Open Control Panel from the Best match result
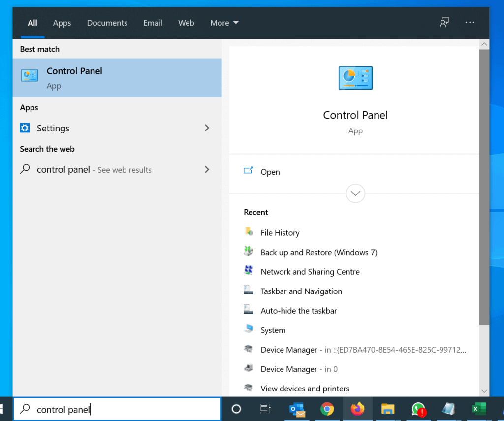 click(117, 78)
